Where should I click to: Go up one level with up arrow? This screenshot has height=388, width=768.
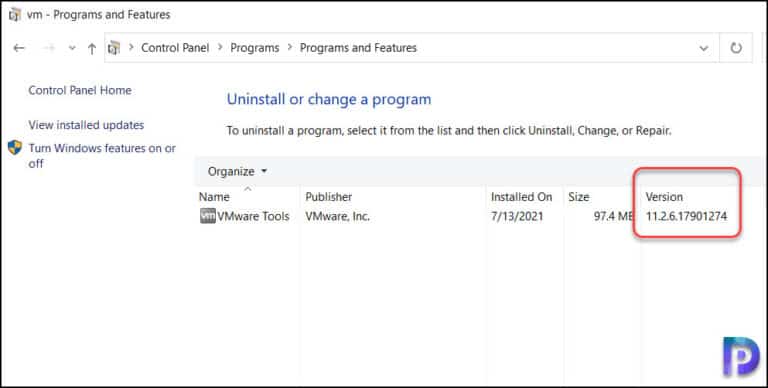click(92, 48)
